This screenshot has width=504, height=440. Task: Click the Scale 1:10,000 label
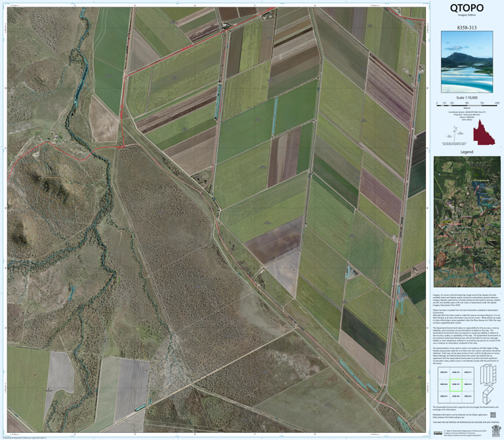tap(467, 98)
